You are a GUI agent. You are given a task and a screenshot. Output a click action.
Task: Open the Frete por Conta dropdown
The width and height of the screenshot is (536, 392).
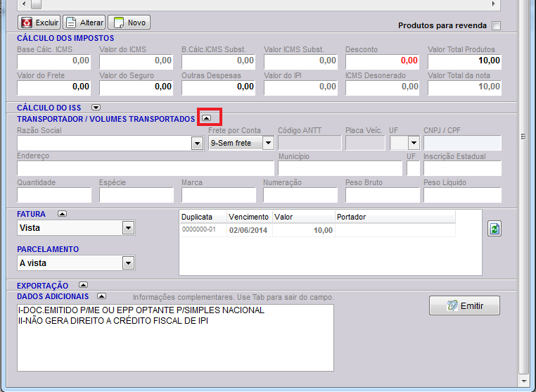click(267, 144)
